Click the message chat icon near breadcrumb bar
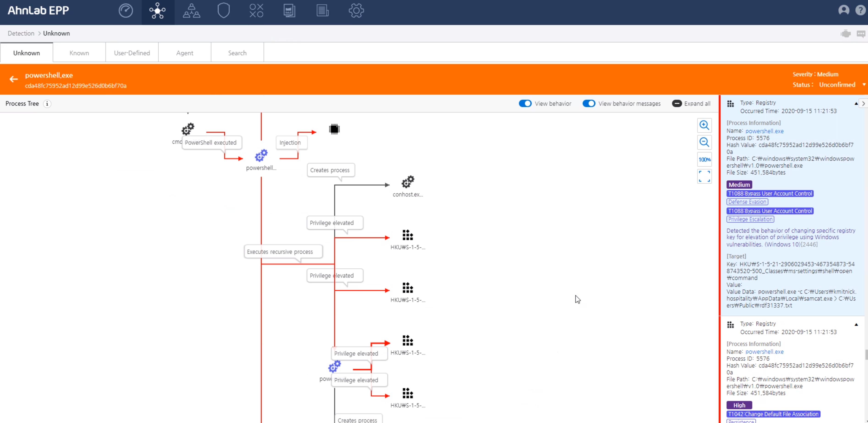The width and height of the screenshot is (868, 423). point(861,34)
